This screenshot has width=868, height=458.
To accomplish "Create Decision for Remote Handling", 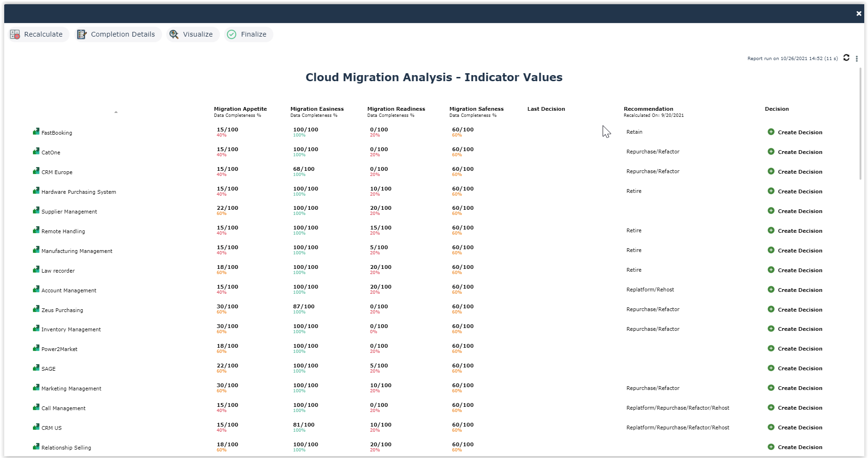I will tap(795, 231).
